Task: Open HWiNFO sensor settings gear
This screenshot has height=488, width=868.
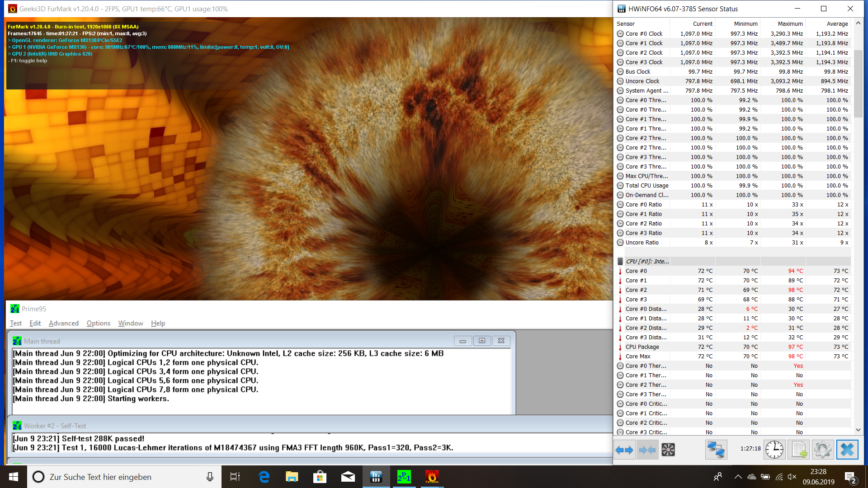Action: [x=822, y=450]
